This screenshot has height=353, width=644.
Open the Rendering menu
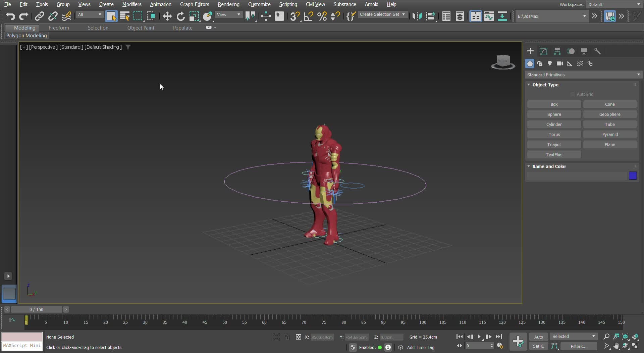(228, 4)
